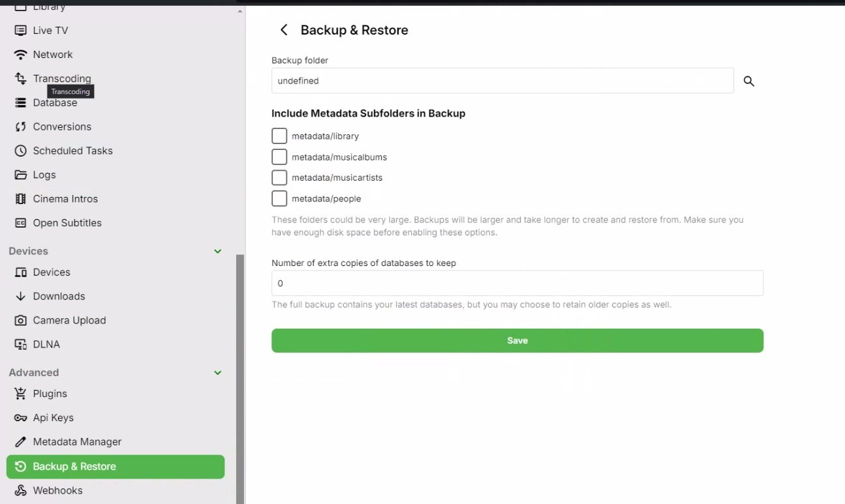The height and width of the screenshot is (504, 845).
Task: Check the metadata/people checkbox
Action: pos(279,198)
